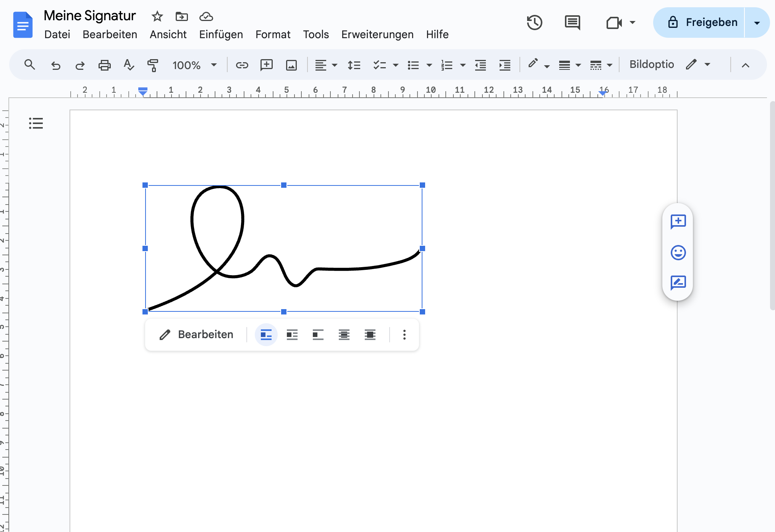Click the Freigeben share button
Screen dimensions: 775x532
click(x=699, y=23)
